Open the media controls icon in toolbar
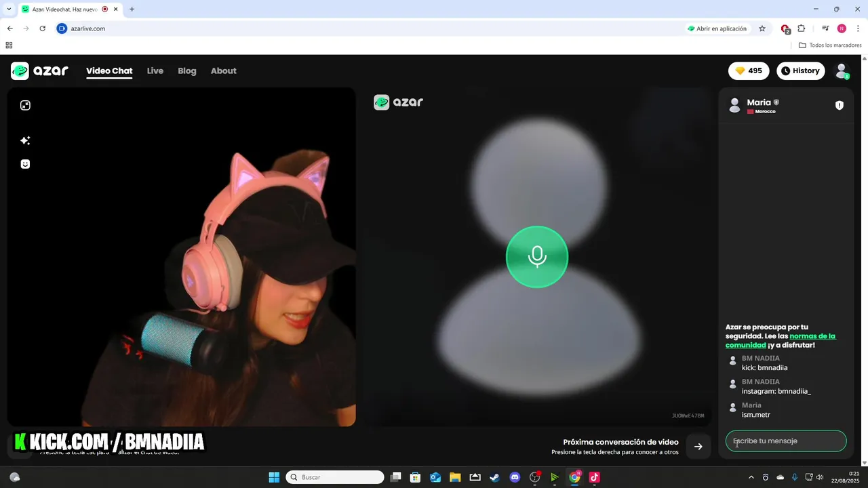 (x=825, y=28)
